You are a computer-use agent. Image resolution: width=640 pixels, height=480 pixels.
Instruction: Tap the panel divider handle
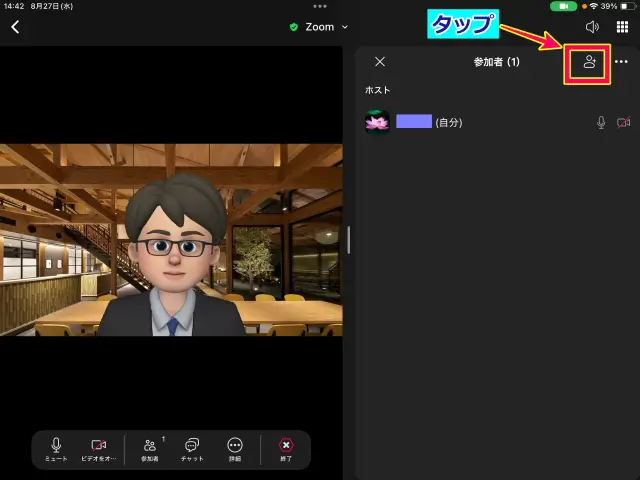[349, 240]
